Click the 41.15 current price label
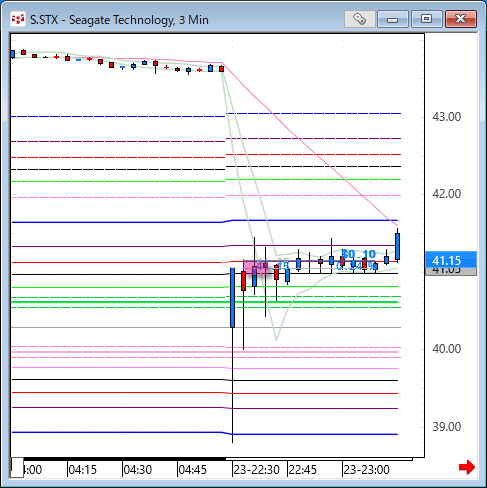This screenshot has width=487, height=488. coord(451,260)
